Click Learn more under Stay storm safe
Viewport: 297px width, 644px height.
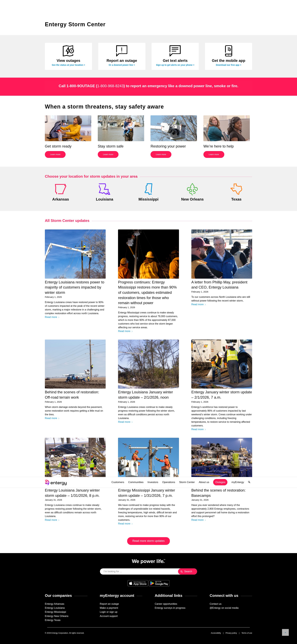click(x=108, y=154)
